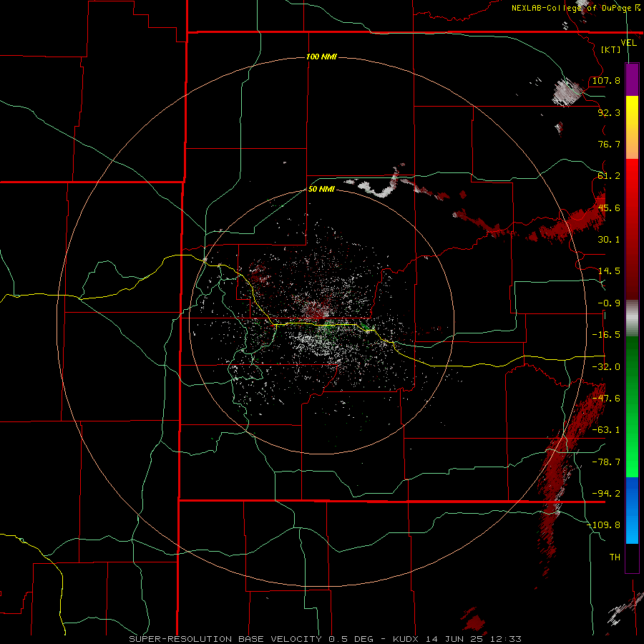Click the -63.1 velocity scale value
Image resolution: width=644 pixels, height=644 pixels.
pyautogui.click(x=606, y=430)
